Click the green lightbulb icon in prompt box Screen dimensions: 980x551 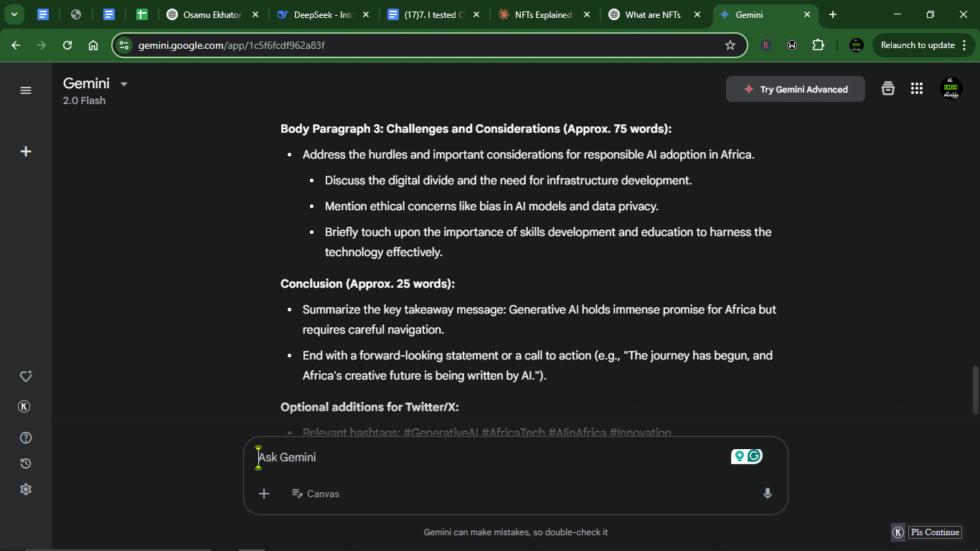(x=739, y=456)
